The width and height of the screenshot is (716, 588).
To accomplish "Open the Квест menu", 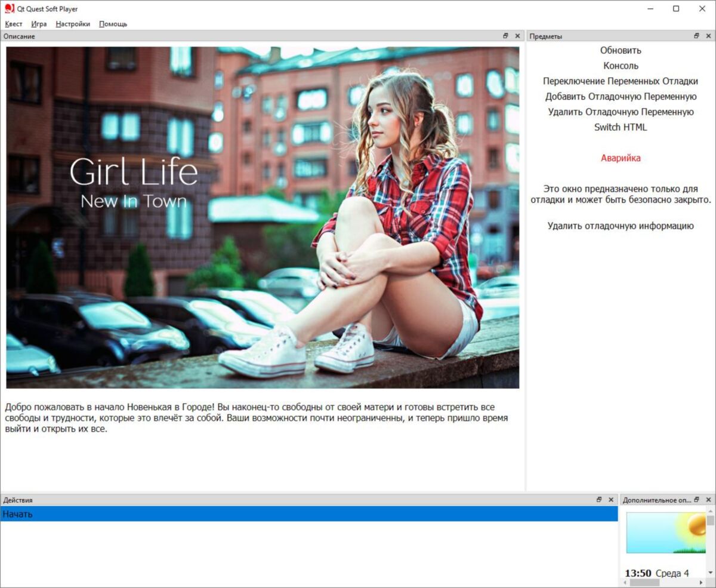I will (14, 24).
